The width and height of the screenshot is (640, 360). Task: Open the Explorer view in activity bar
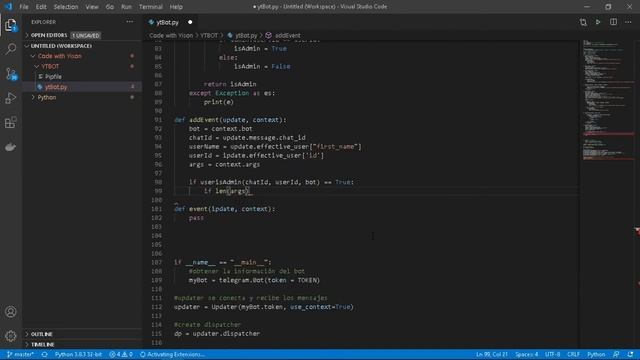pyautogui.click(x=11, y=25)
